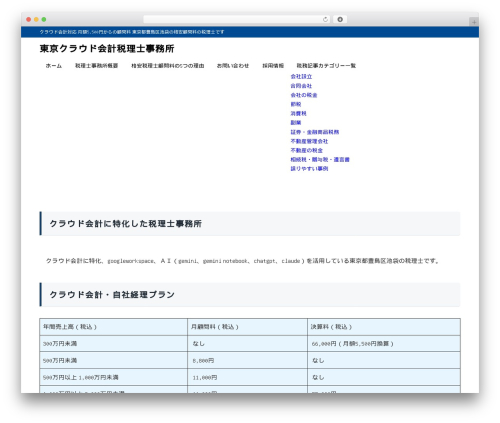
Task: Open the 格安税理士顧問料の5つの理由 menu item
Action: pos(168,66)
